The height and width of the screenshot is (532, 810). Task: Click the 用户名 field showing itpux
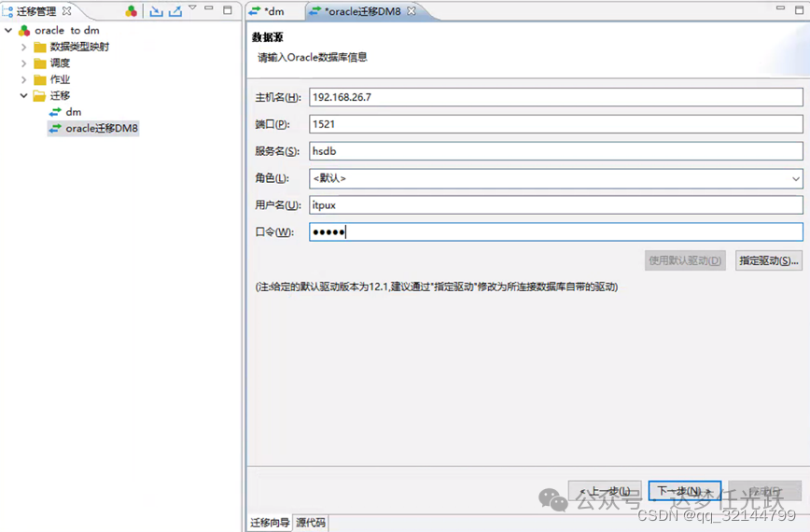click(556, 205)
